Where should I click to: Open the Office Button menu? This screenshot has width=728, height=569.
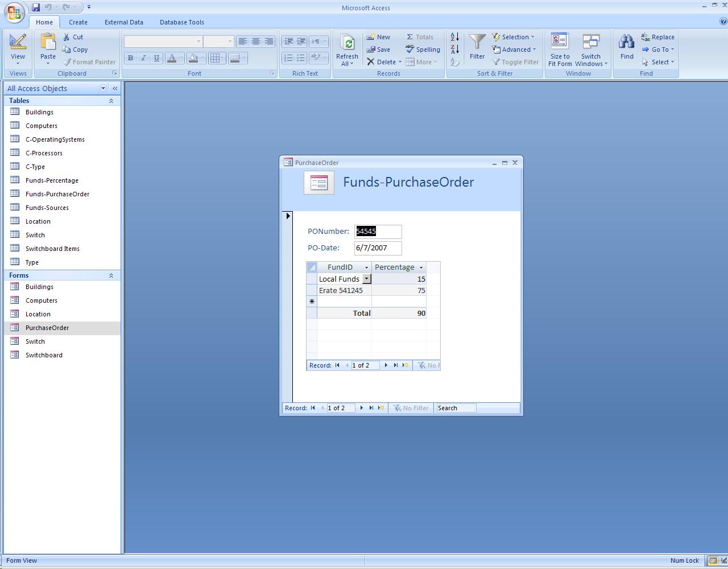tap(14, 13)
